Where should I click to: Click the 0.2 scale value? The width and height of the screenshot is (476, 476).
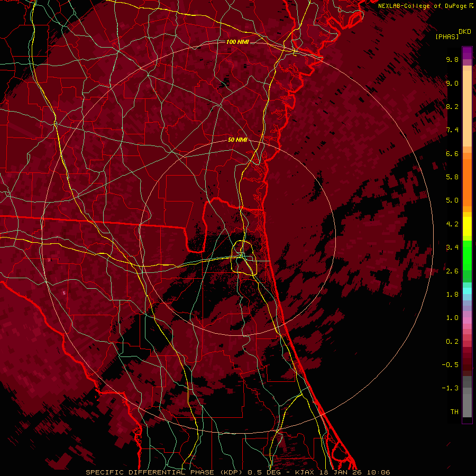[452, 342]
